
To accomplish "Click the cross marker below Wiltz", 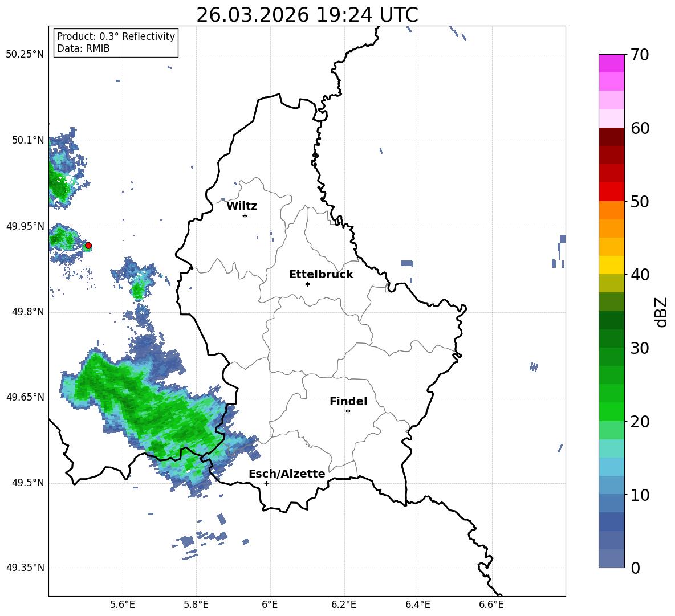I will tap(245, 215).
